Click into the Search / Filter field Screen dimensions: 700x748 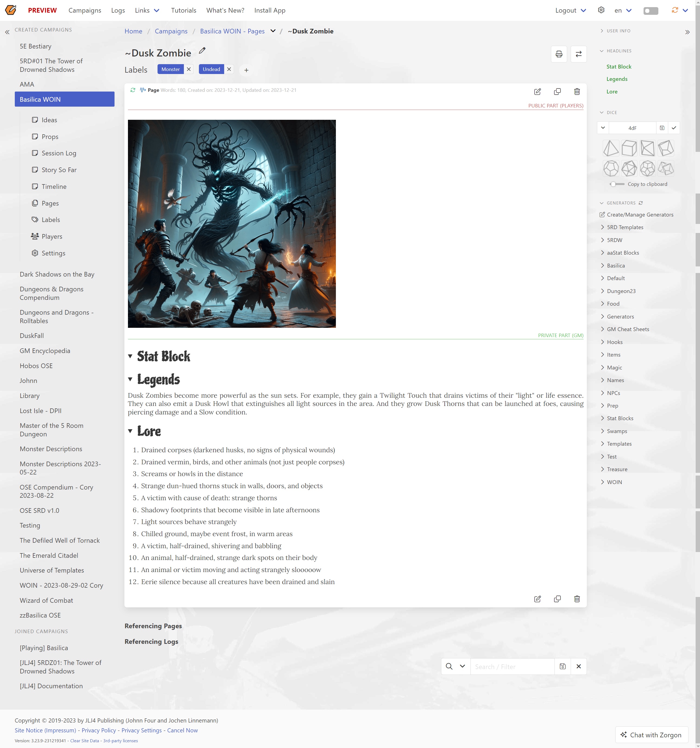point(512,666)
